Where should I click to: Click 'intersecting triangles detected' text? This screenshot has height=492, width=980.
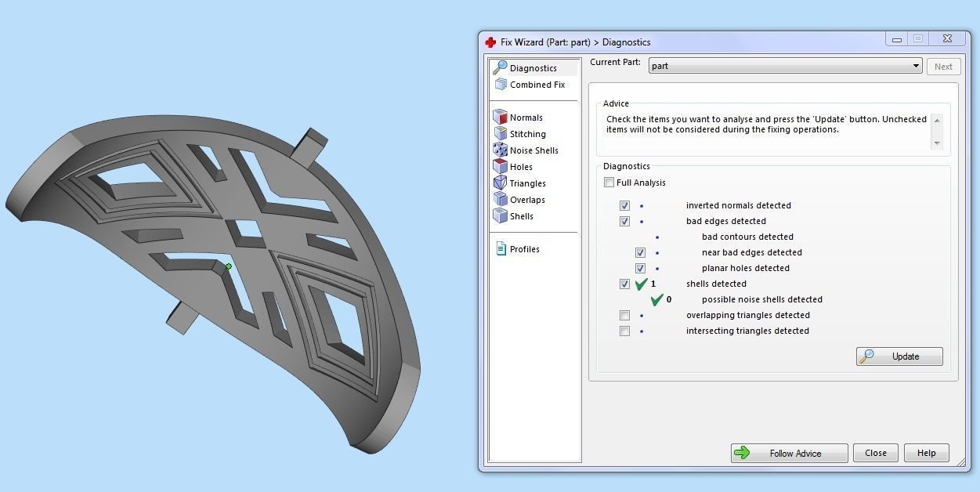pyautogui.click(x=747, y=331)
